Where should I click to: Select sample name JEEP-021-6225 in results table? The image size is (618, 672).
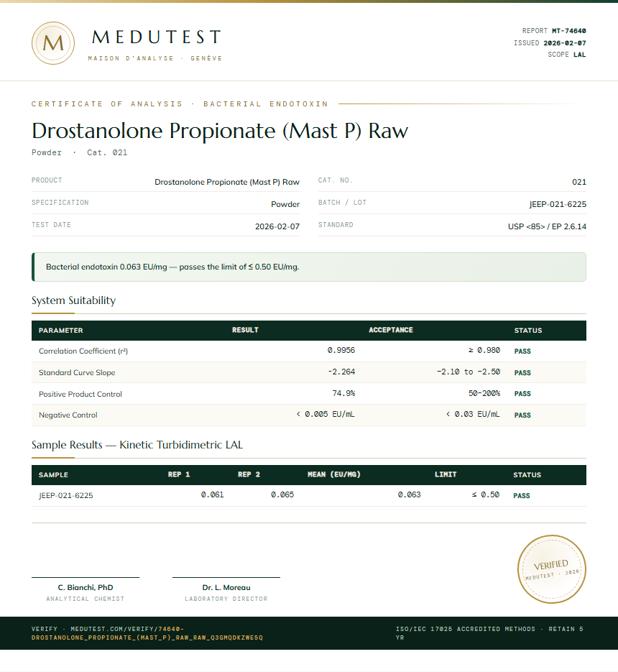tap(65, 495)
